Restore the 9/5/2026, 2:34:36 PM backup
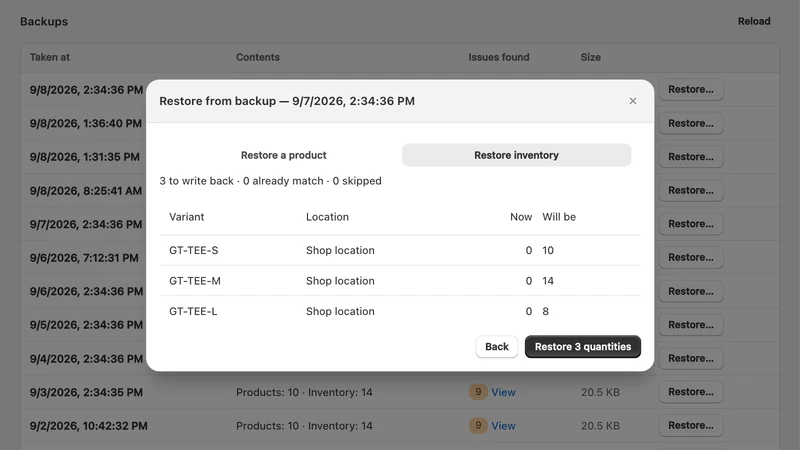Image resolution: width=800 pixels, height=450 pixels. (691, 325)
